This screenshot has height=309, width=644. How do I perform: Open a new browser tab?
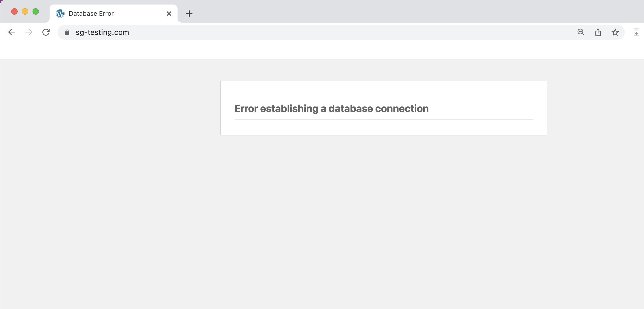189,13
